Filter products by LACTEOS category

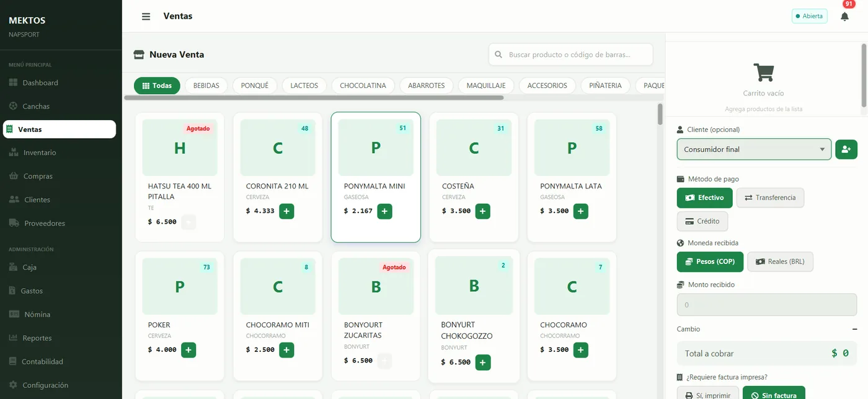(x=304, y=85)
